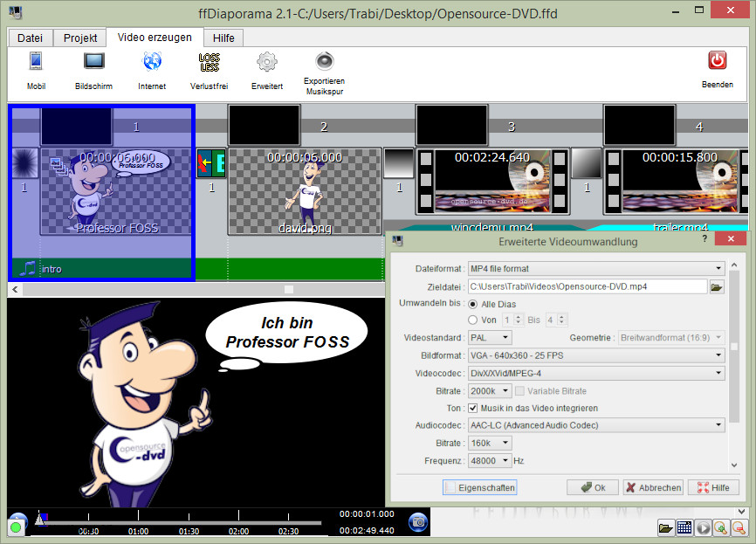Browse for Zieldatei with folder icon
This screenshot has width=756, height=544.
(x=717, y=287)
